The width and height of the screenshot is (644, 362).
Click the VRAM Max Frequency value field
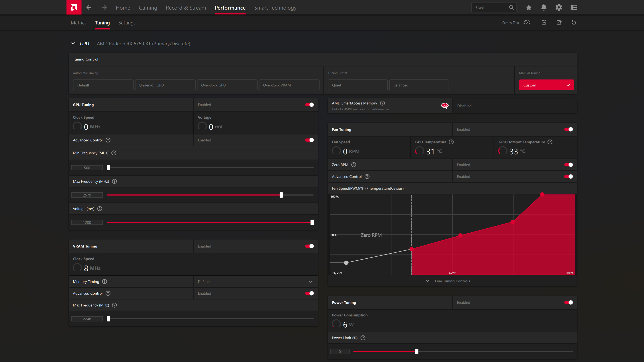[x=87, y=319]
